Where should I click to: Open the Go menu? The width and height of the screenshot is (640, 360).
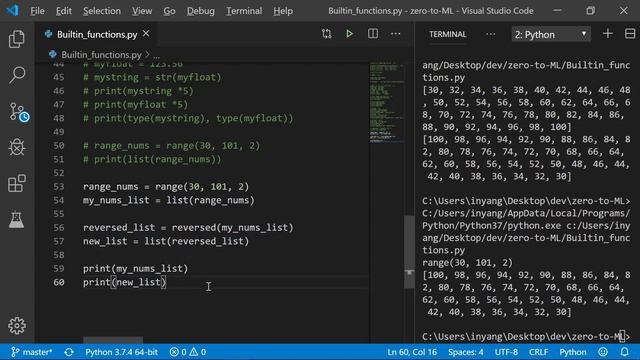169,11
